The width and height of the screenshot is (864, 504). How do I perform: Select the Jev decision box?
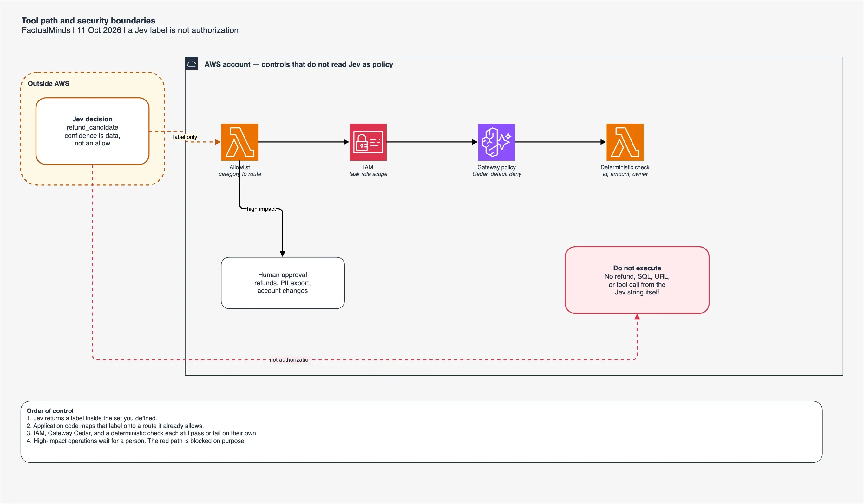(x=92, y=131)
